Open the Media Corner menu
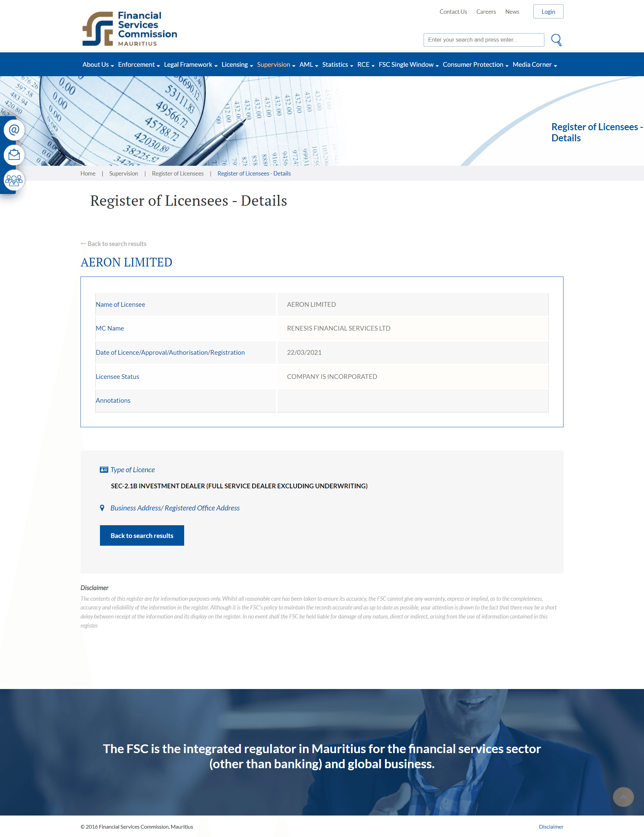 tap(534, 64)
